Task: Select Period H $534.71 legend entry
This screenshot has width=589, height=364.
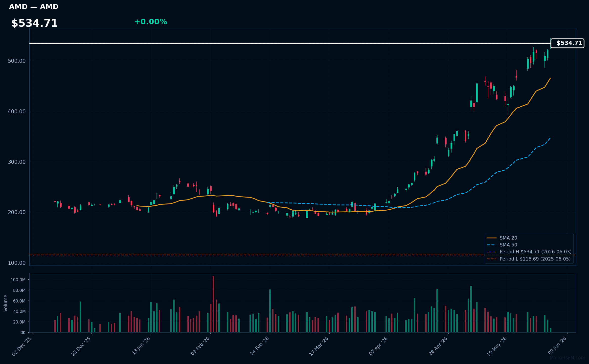Action: (529, 252)
